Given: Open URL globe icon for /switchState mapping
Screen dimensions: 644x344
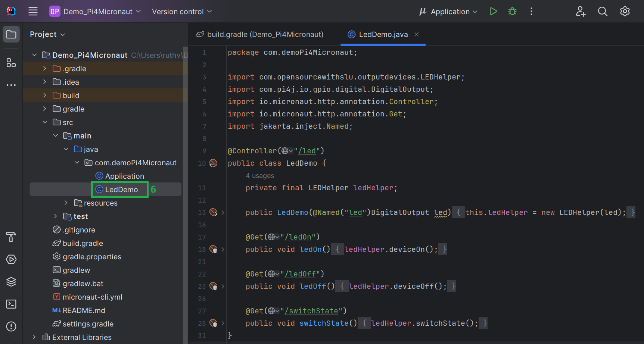Looking at the screenshot, I should pyautogui.click(x=274, y=311).
